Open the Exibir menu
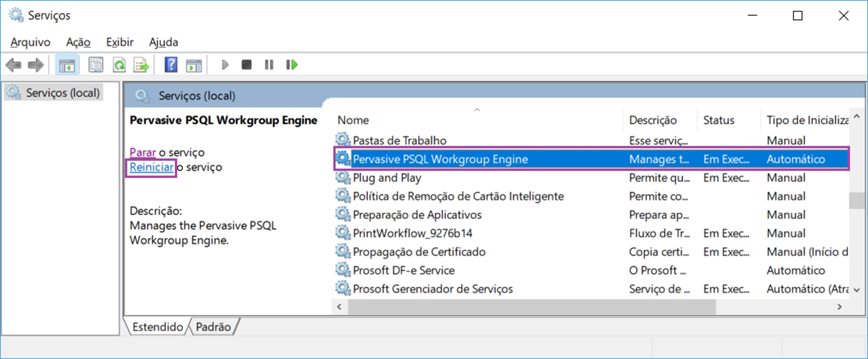868x359 pixels. 120,42
